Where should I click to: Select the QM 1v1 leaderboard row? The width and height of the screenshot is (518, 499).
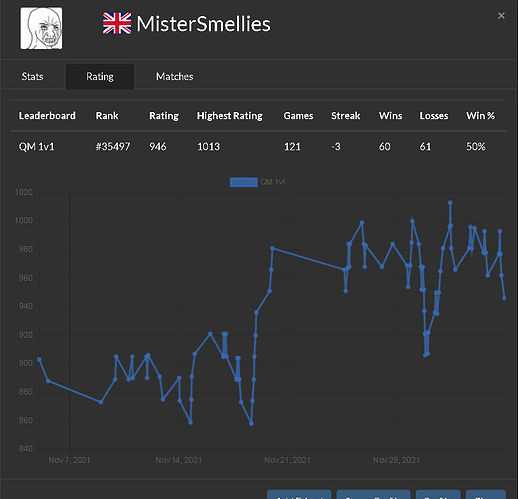[x=258, y=146]
